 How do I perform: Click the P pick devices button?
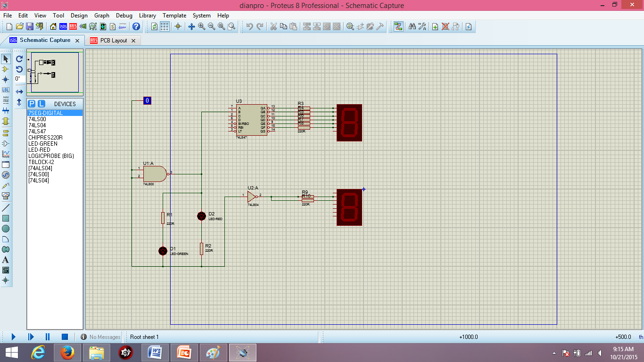point(31,104)
